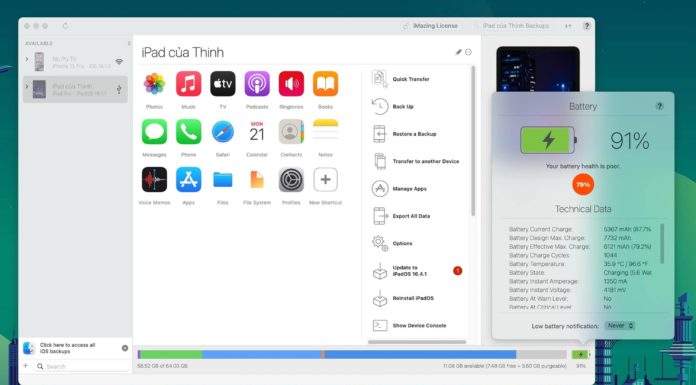Image resolution: width=696 pixels, height=385 pixels.
Task: Open the Voice Memos icon
Action: [x=154, y=179]
